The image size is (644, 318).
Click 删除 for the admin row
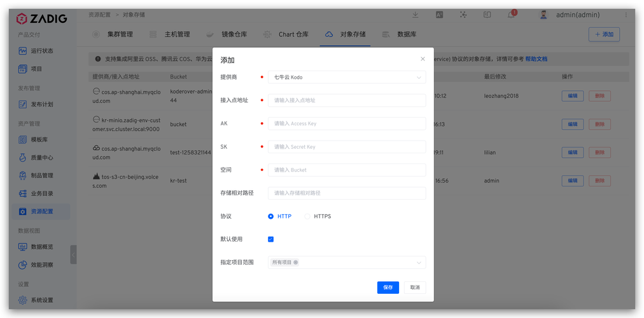tap(599, 181)
